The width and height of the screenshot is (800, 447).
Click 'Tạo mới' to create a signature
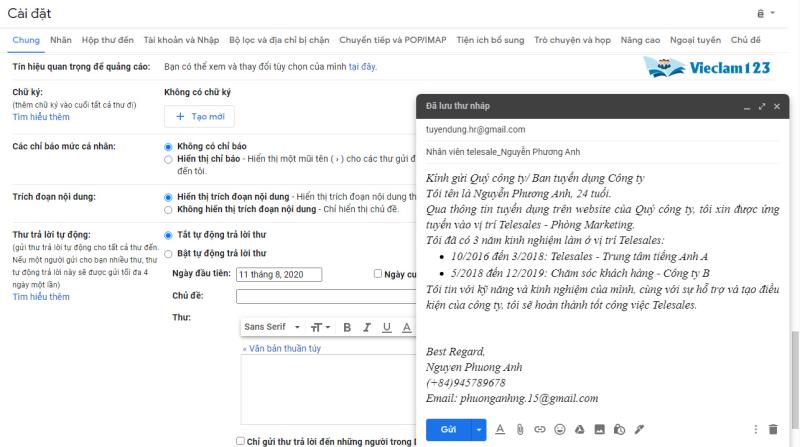(x=199, y=116)
